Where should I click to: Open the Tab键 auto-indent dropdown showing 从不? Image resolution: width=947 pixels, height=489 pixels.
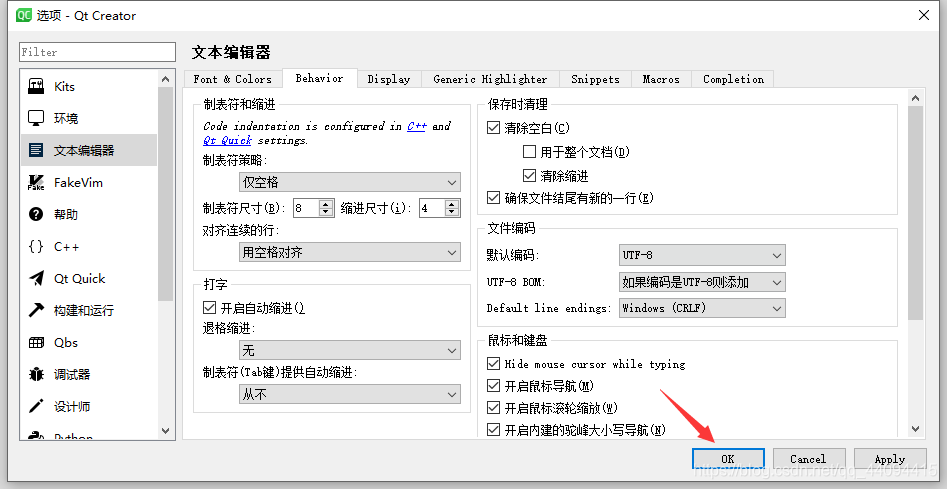point(350,394)
